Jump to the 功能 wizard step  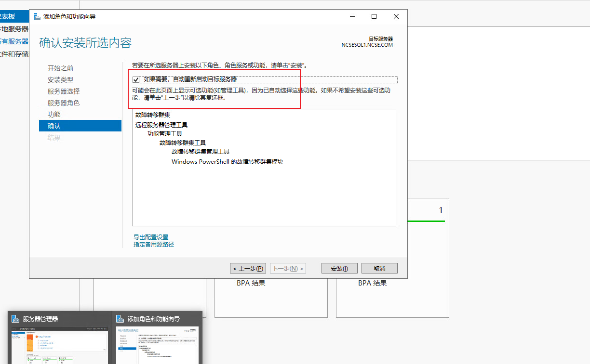click(54, 115)
